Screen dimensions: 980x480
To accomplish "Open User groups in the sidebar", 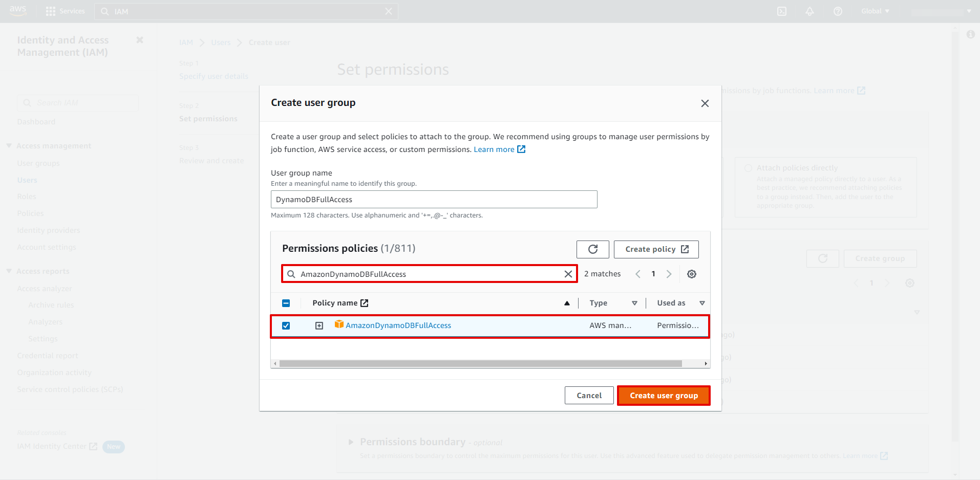I will click(38, 163).
